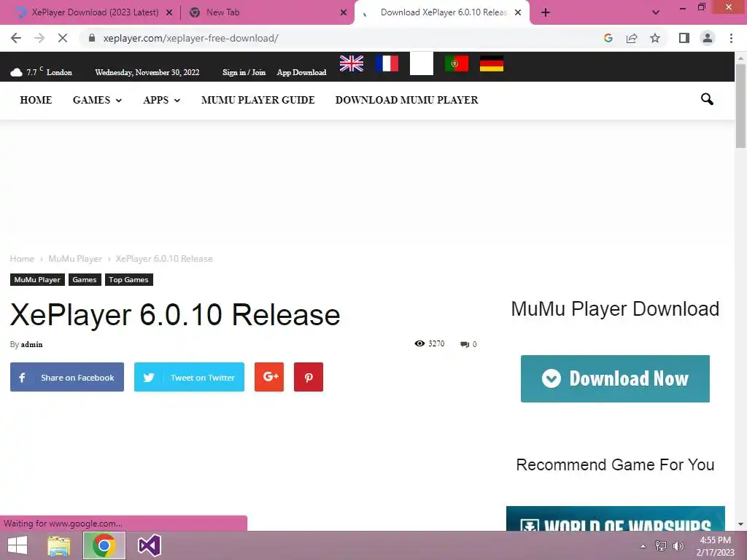The image size is (747, 560).
Task: Close the XePlayer Download (2023 Latest) tab
Action: (169, 12)
